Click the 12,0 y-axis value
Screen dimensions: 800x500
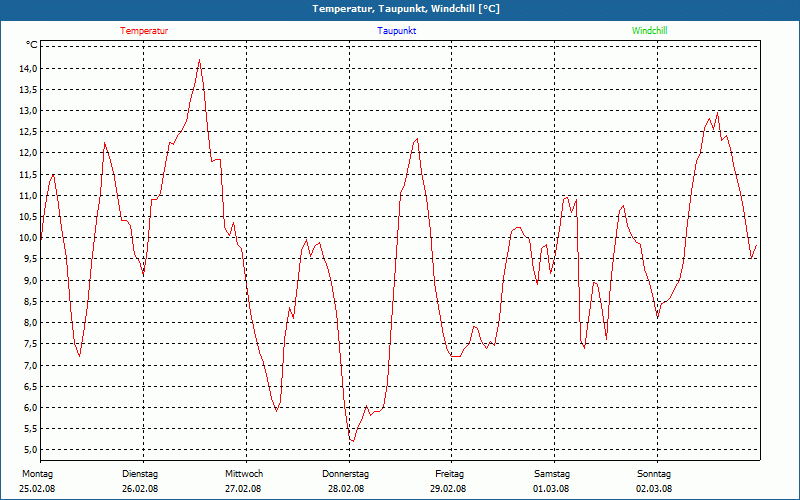pos(29,153)
